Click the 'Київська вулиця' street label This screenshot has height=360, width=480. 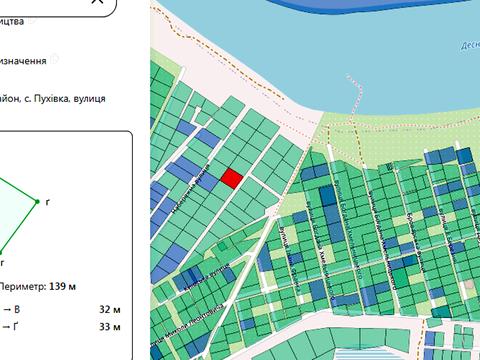(x=208, y=276)
